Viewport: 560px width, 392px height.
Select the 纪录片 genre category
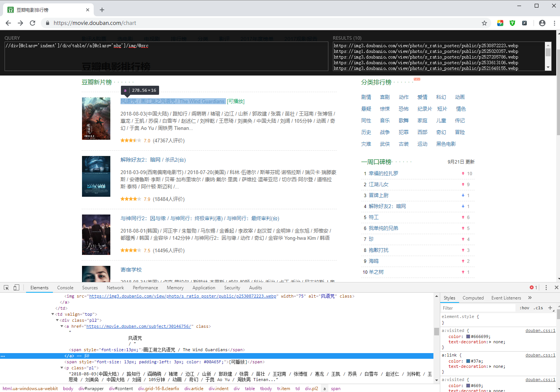(425, 109)
